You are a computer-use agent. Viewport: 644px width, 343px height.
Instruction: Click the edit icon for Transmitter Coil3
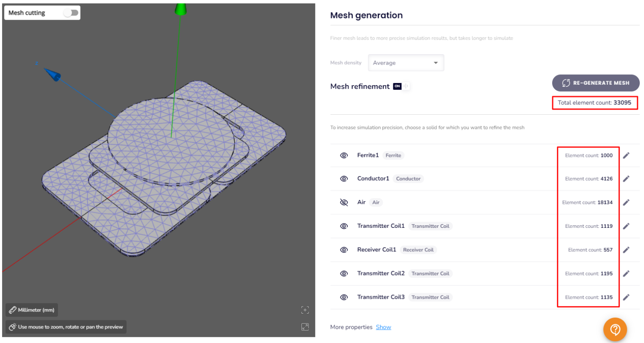pos(626,297)
